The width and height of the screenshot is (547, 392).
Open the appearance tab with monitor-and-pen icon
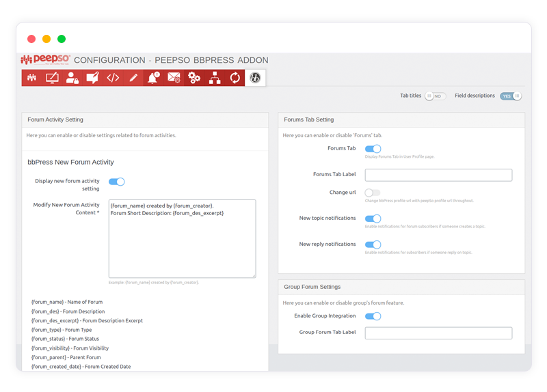52,78
